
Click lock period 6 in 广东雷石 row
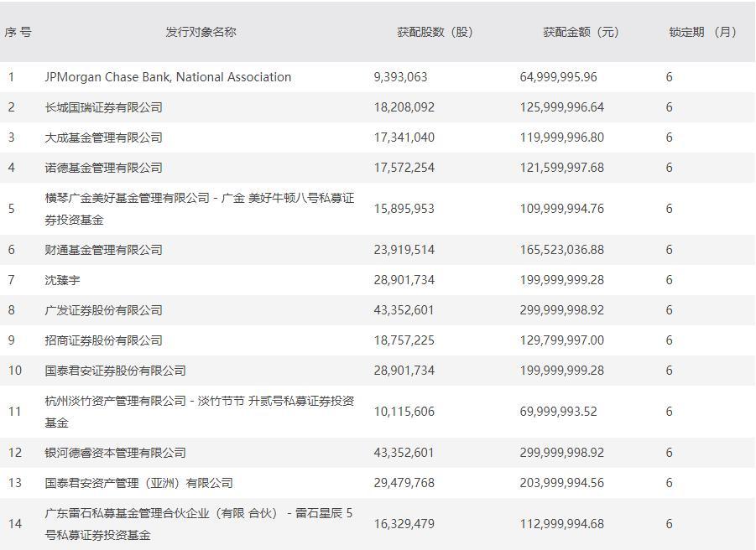click(x=670, y=524)
